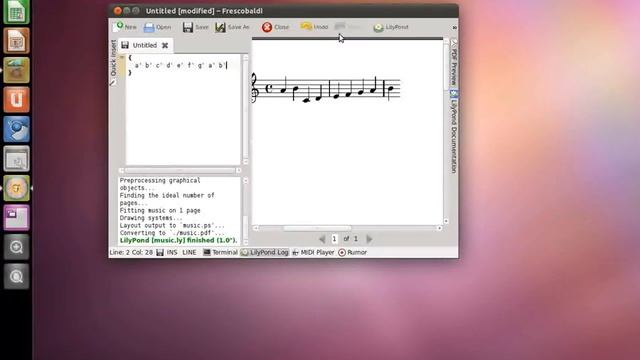This screenshot has width=640, height=360.
Task: Click the PDF preview horizontal scrollbar
Action: click(347, 228)
